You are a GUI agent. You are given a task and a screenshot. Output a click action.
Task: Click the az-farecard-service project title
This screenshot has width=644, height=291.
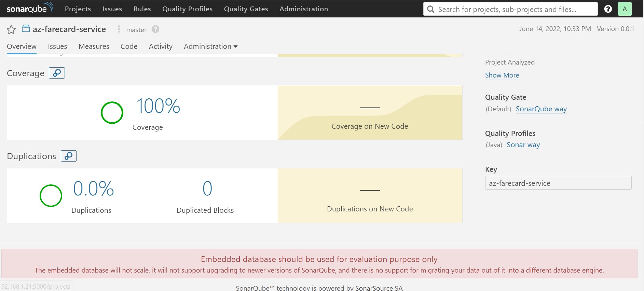[x=69, y=29]
